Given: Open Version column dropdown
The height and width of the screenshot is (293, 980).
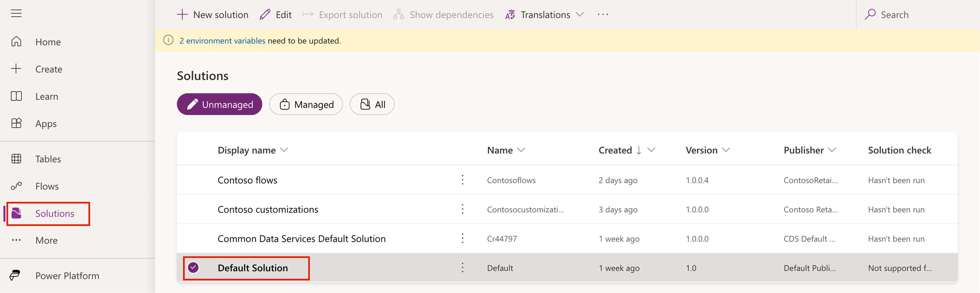Looking at the screenshot, I should coord(726,150).
